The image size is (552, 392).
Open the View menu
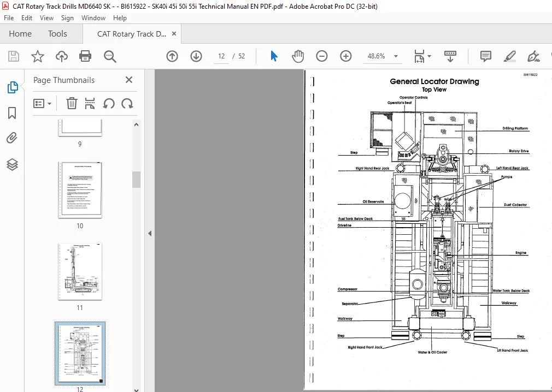pyautogui.click(x=46, y=18)
